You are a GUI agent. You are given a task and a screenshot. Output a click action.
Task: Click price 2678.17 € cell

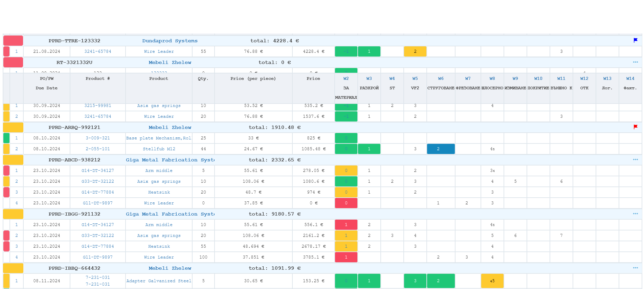pyautogui.click(x=313, y=246)
